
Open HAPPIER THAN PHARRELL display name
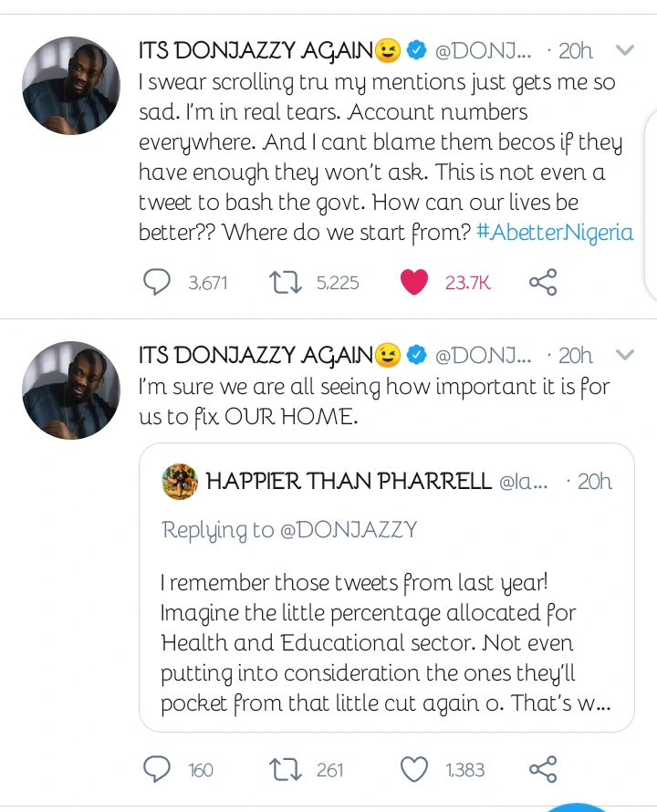tap(349, 482)
